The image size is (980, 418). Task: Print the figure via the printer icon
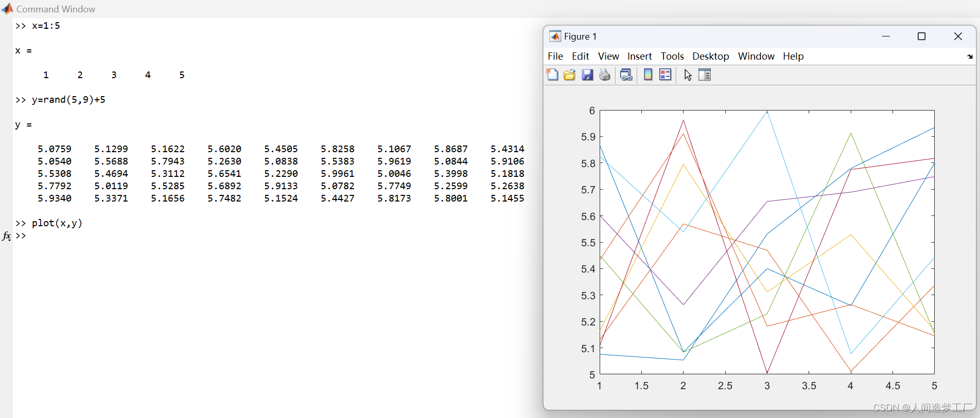pos(605,75)
